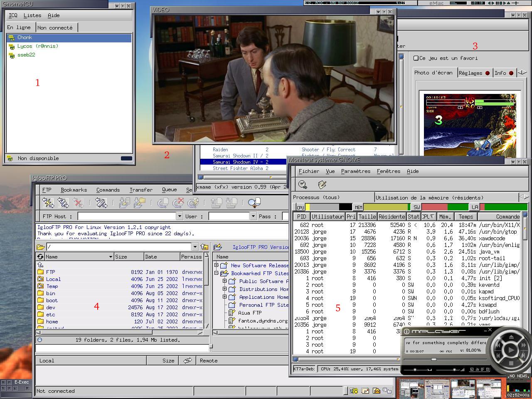This screenshot has width=532, height=399.
Task: Switch to the Réglages tab in xmame
Action: click(x=474, y=73)
